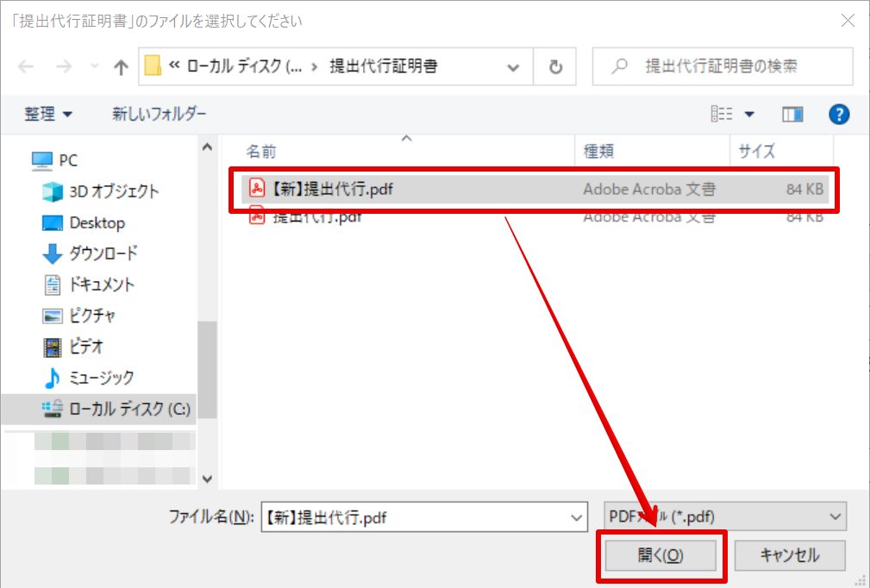Go back with the back arrow
Screen dimensions: 870x588
pos(26,67)
